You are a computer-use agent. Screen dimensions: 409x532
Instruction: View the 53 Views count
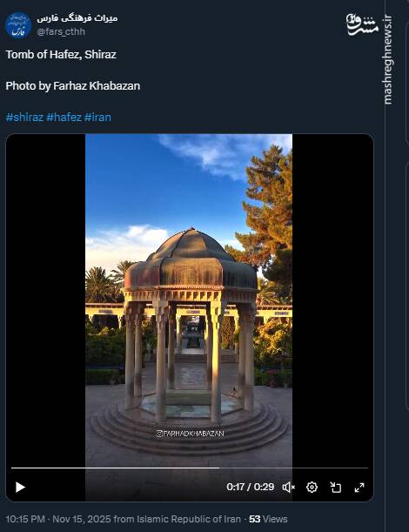[268, 519]
